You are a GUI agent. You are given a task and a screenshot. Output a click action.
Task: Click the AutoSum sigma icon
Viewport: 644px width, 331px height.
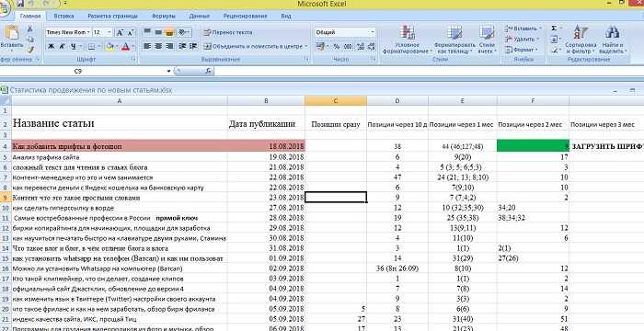click(x=554, y=29)
